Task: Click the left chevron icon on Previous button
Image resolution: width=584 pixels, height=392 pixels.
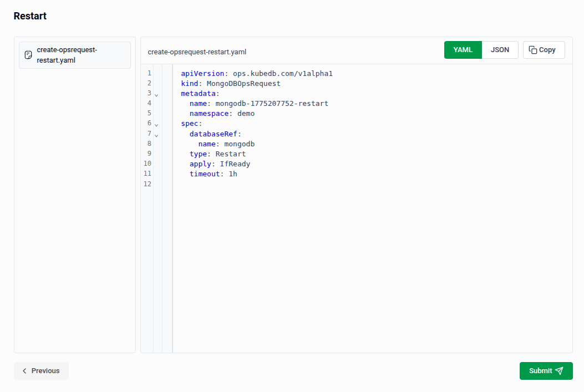Action: pyautogui.click(x=24, y=371)
